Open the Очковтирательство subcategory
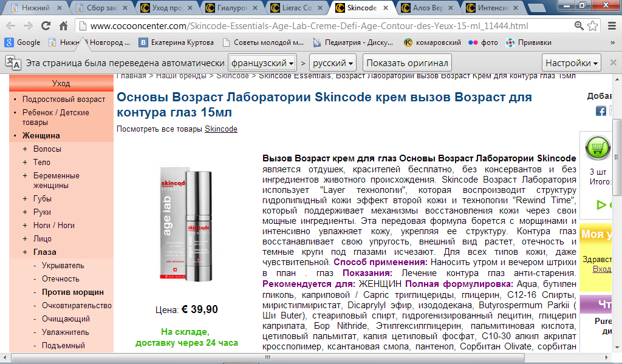Screen dimensions: 622x364 77,306
